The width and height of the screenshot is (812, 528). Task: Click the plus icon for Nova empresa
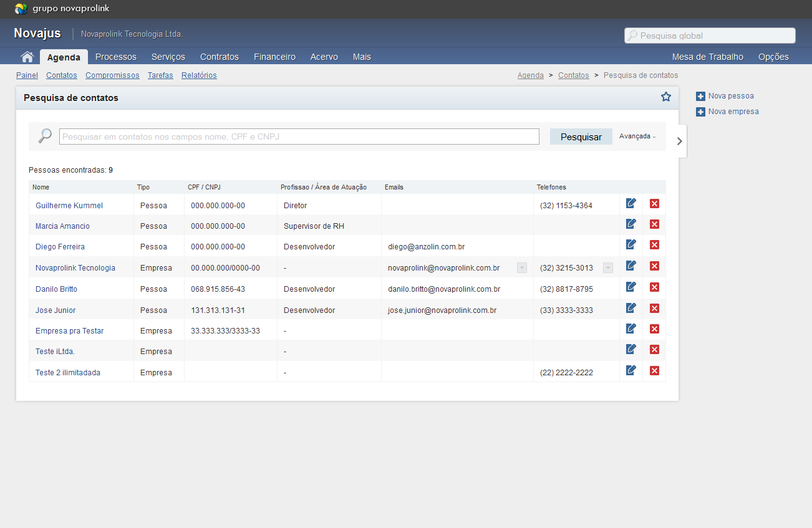point(700,112)
